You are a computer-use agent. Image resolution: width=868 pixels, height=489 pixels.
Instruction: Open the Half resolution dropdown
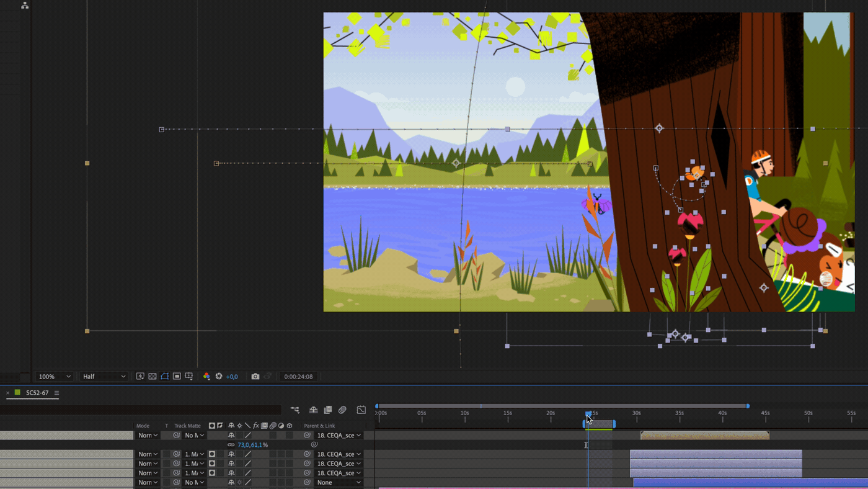(104, 377)
